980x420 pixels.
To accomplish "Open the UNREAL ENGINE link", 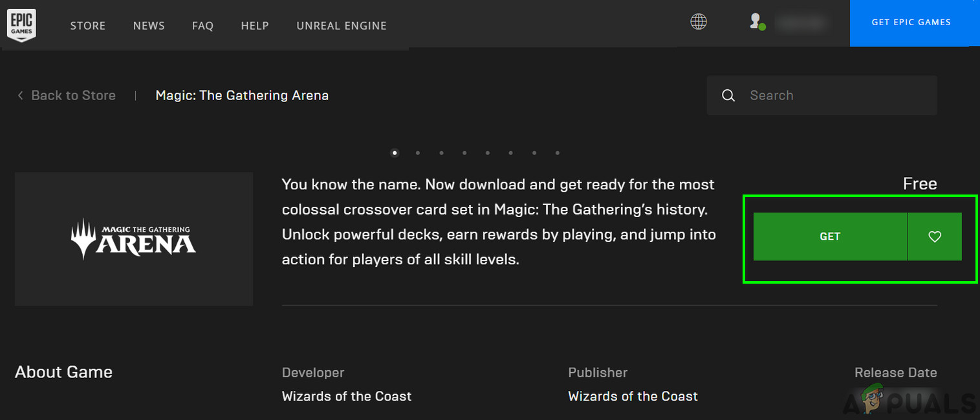I will [x=342, y=26].
